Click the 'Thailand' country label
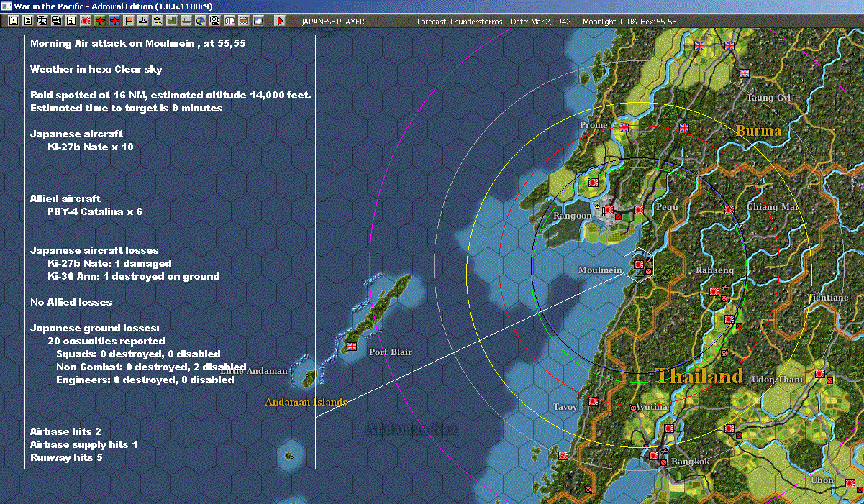Viewport: 864px width, 504px height. tap(699, 376)
